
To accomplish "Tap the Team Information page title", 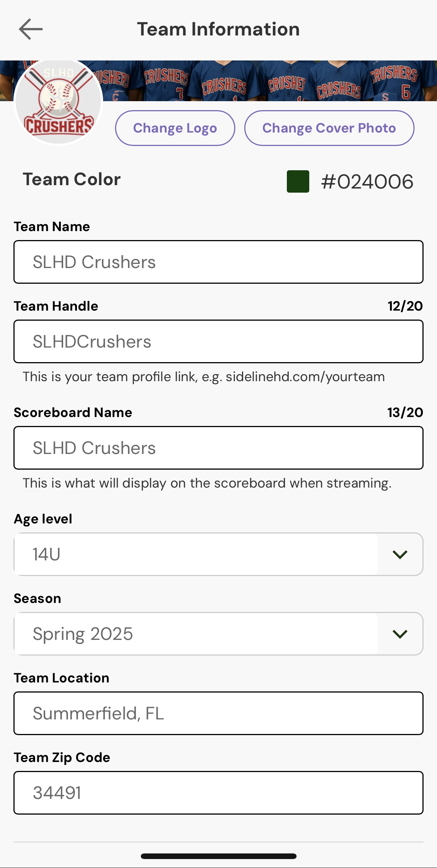I will tap(218, 29).
